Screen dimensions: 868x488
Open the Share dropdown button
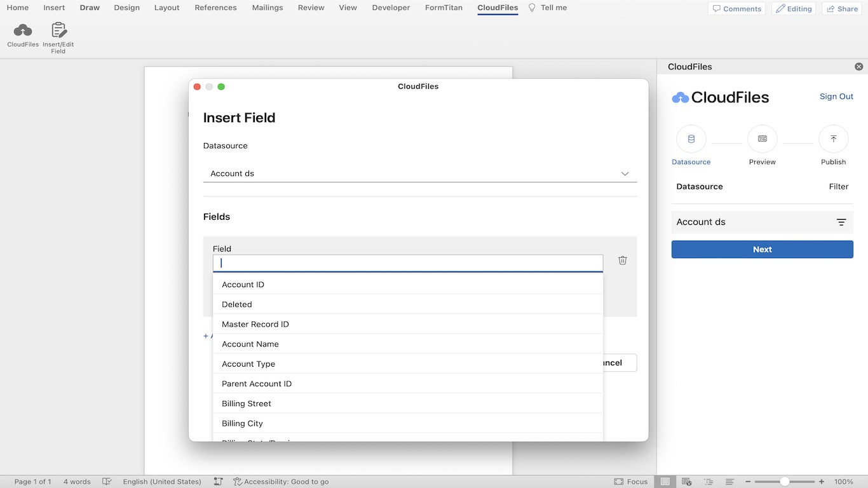842,9
